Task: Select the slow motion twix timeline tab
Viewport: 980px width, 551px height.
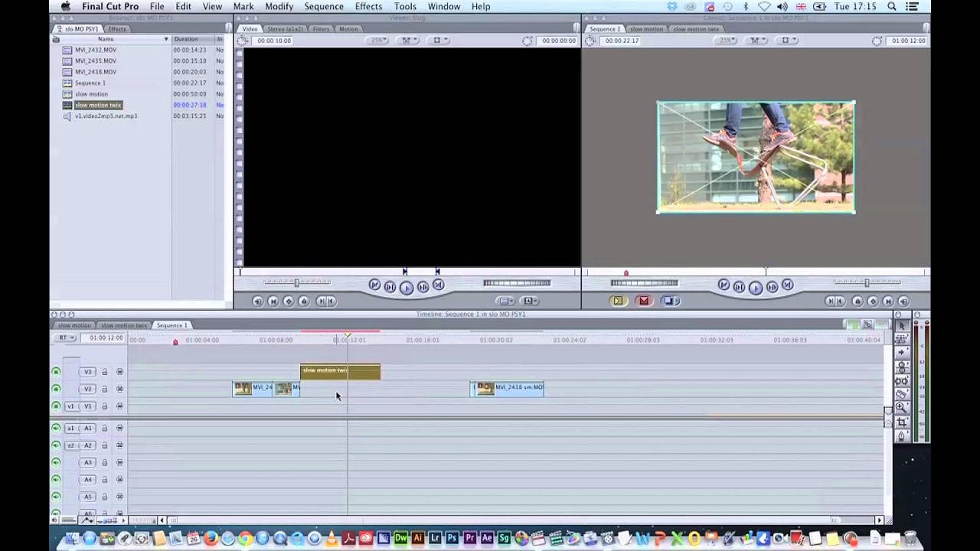Action: coord(124,325)
